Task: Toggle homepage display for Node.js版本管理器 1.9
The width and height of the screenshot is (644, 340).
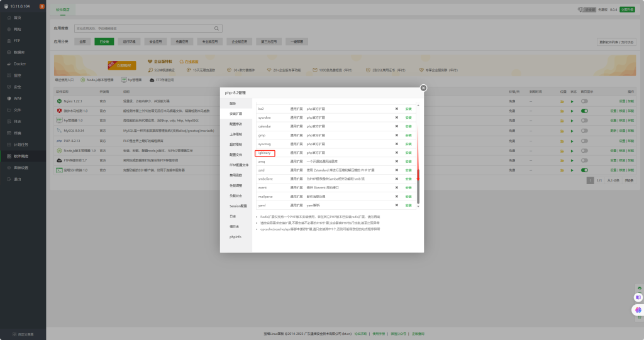Action: (x=584, y=150)
